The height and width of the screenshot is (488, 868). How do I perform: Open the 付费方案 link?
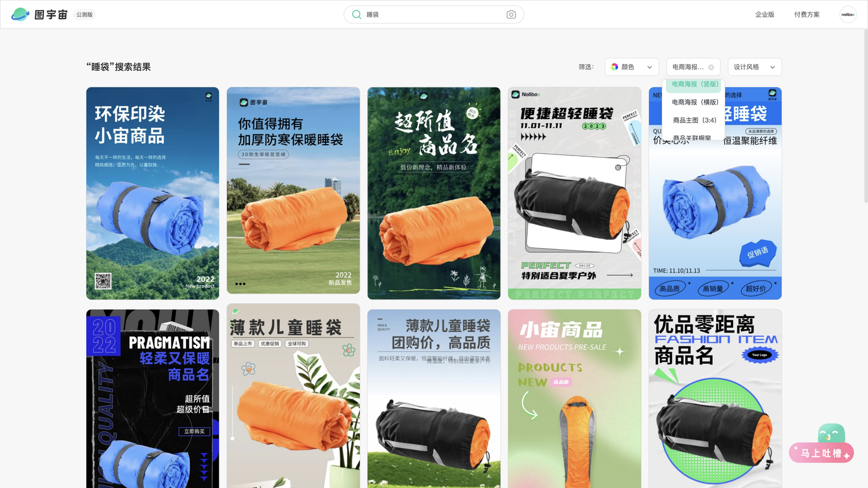(807, 14)
